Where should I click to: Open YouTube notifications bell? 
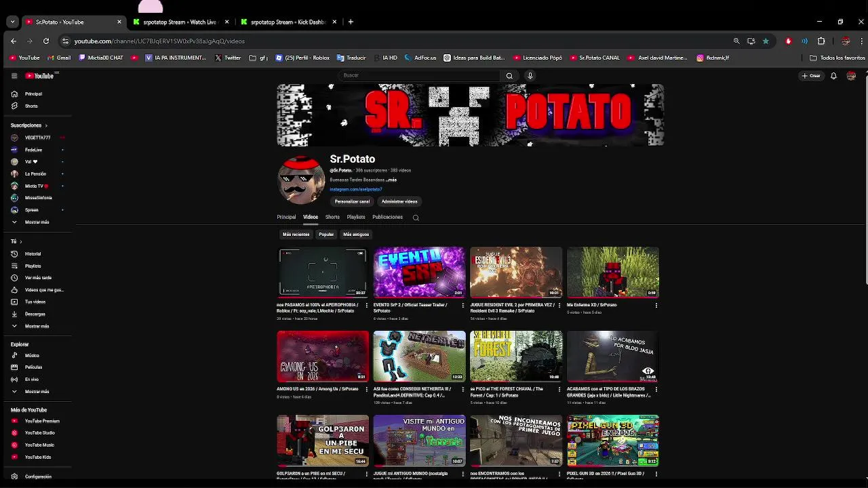833,76
